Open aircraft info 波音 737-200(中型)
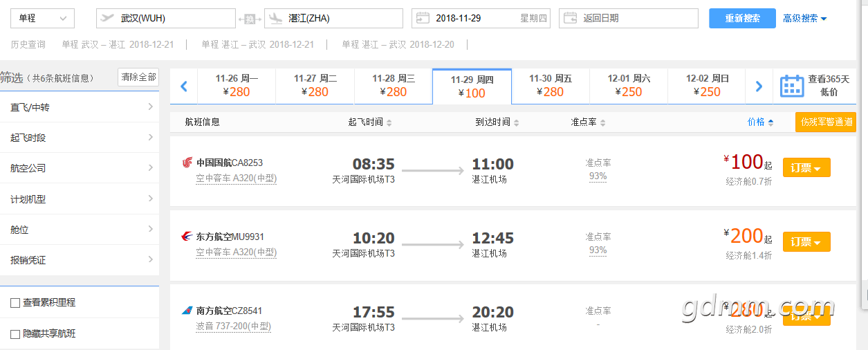The height and width of the screenshot is (350, 868). pos(233,326)
